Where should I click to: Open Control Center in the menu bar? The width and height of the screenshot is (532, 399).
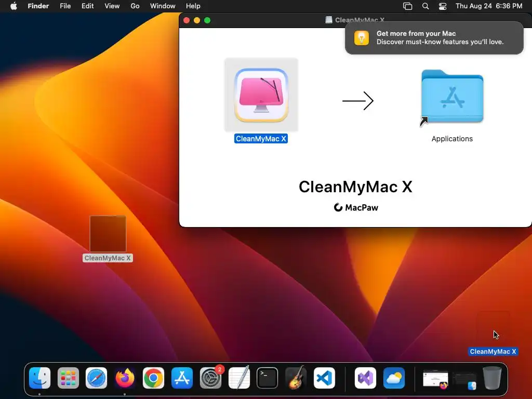(443, 6)
